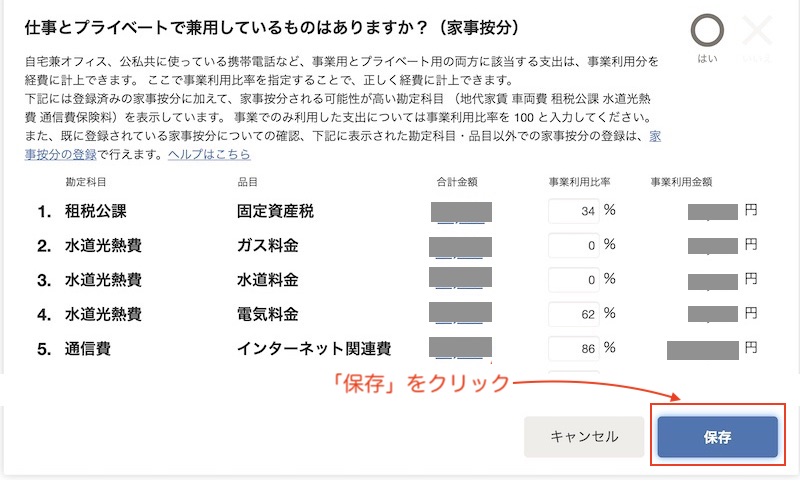Edit business ratio for 固定資産税
The height and width of the screenshot is (481, 800).
click(573, 211)
